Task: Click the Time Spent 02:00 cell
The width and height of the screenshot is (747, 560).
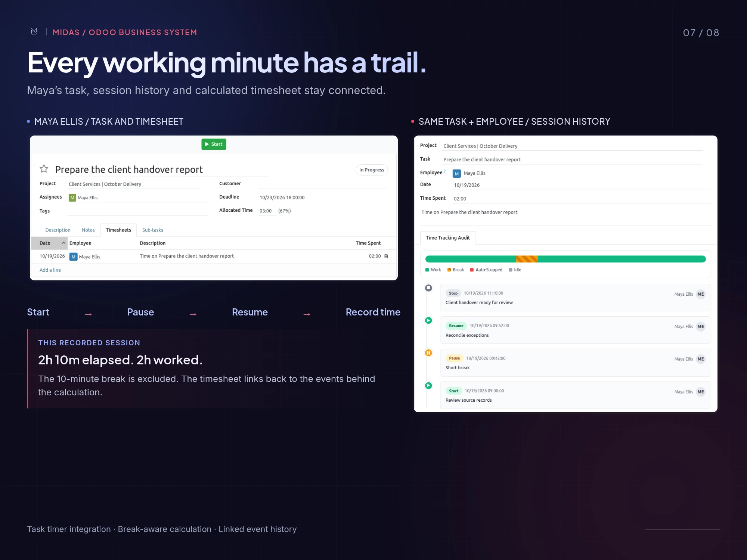Action: [x=375, y=256]
